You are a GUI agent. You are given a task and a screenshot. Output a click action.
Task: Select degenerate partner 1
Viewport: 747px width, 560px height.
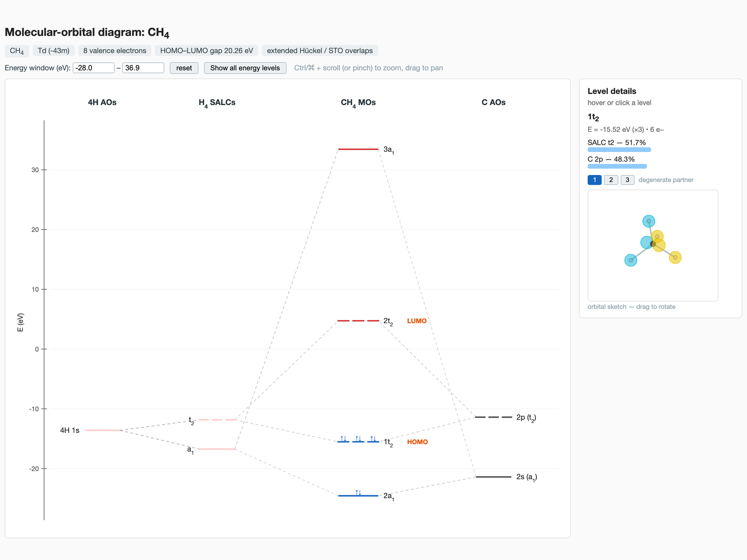tap(595, 180)
